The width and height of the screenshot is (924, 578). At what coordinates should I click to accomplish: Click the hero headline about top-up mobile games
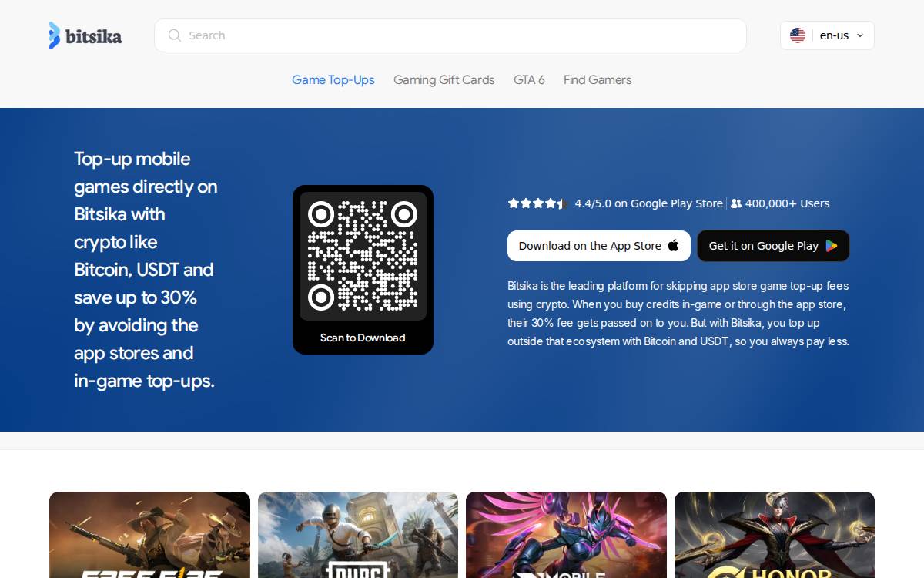[146, 270]
